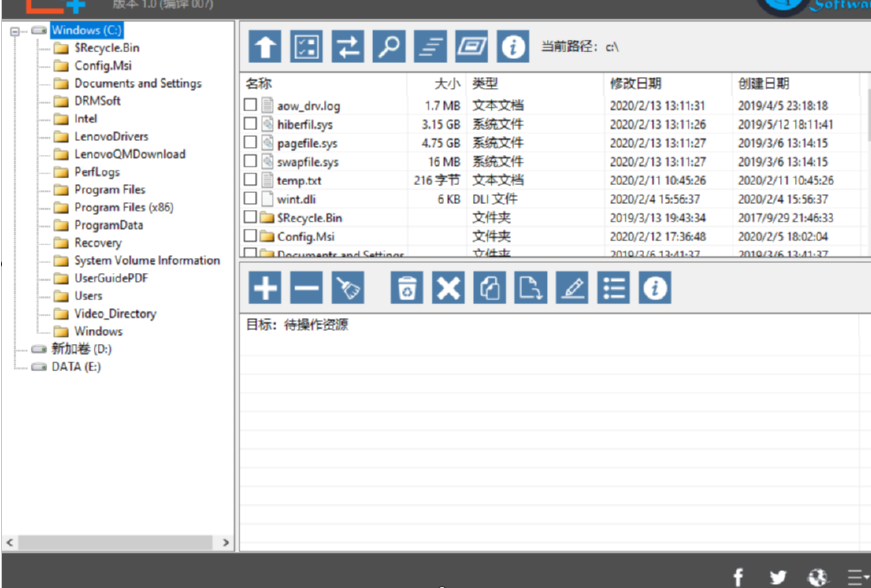Select the broom cleanup icon

(347, 287)
